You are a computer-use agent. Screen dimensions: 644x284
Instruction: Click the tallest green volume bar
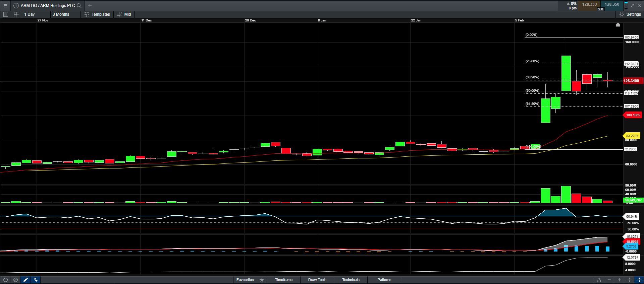(566, 195)
